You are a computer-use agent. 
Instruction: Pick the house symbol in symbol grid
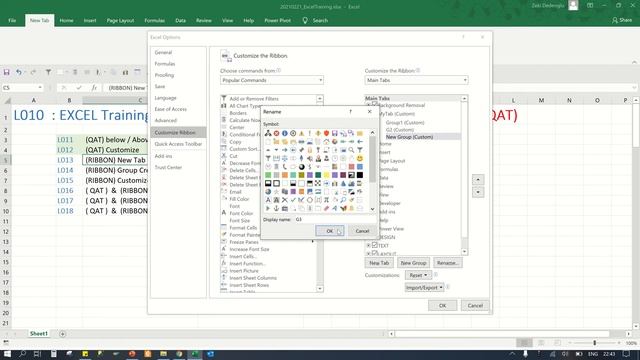(x=327, y=142)
